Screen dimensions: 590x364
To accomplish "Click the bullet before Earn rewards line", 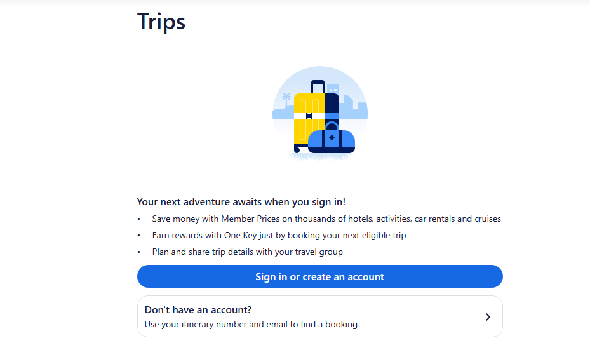I will click(x=139, y=236).
